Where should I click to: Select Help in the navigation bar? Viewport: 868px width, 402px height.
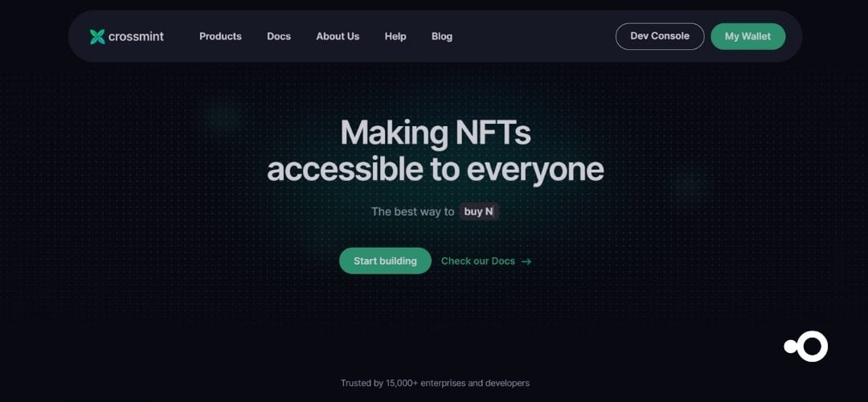click(395, 36)
